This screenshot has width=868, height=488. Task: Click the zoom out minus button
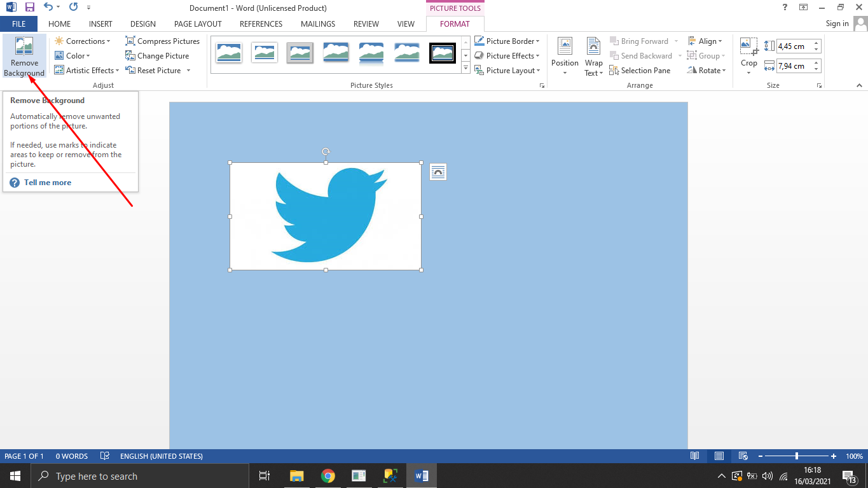(760, 456)
